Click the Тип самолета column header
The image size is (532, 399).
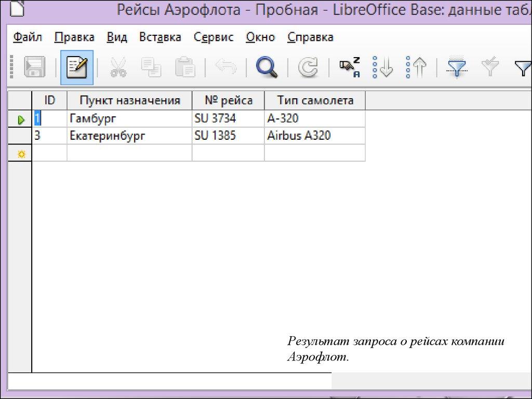point(315,100)
